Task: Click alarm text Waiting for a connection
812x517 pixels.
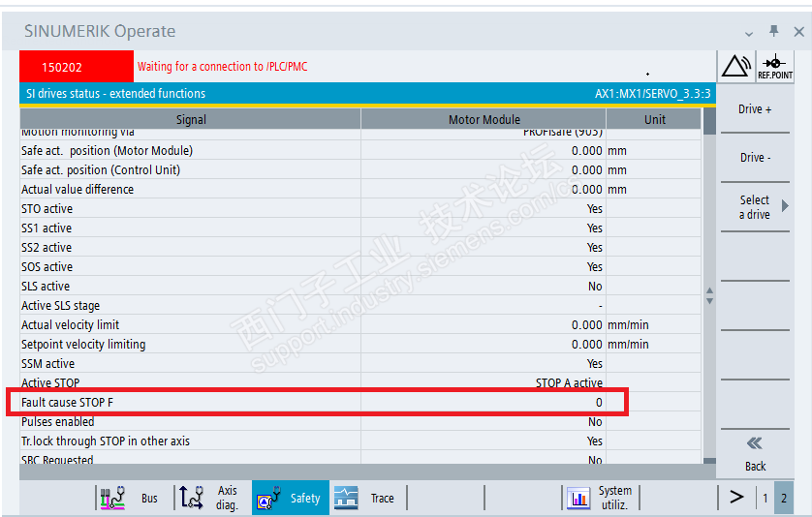Action: [x=222, y=66]
